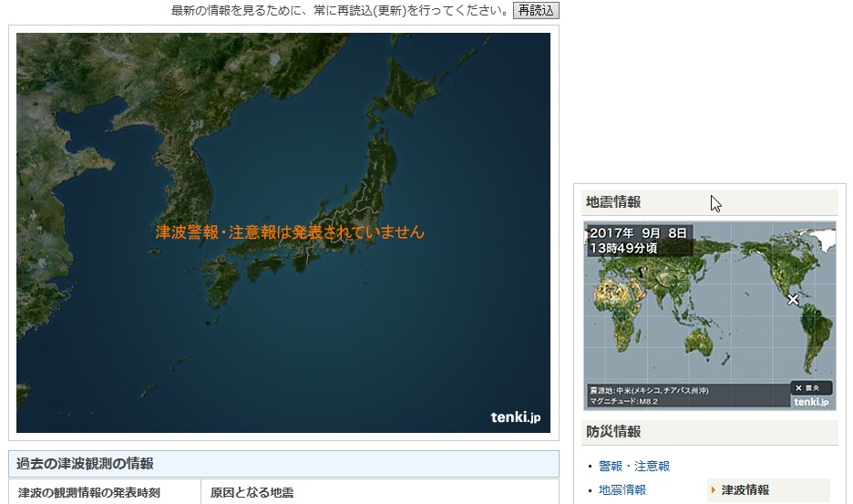Screen dimensions: 853x504
Task: Click the bullet before 地震情報 link
Action: pyautogui.click(x=591, y=490)
